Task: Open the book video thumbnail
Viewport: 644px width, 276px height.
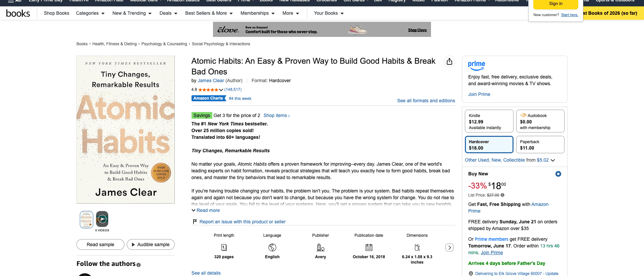Action: coord(102,220)
